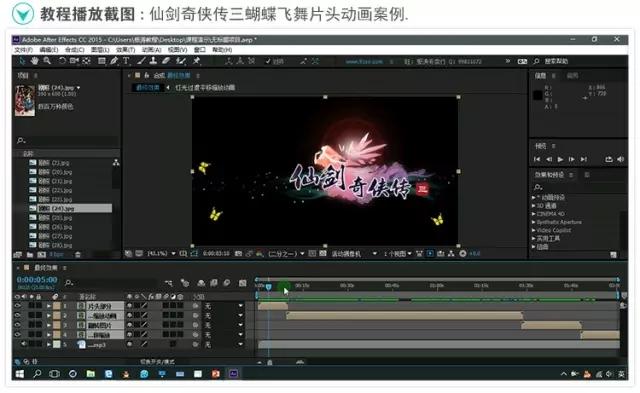Select the Roto Brush tool
This screenshot has width=640, height=393.
point(180,61)
